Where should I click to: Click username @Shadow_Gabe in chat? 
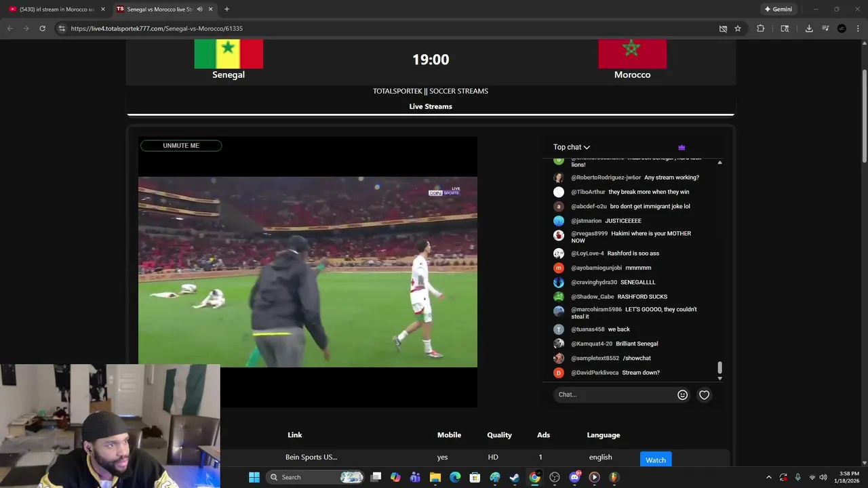tap(592, 297)
